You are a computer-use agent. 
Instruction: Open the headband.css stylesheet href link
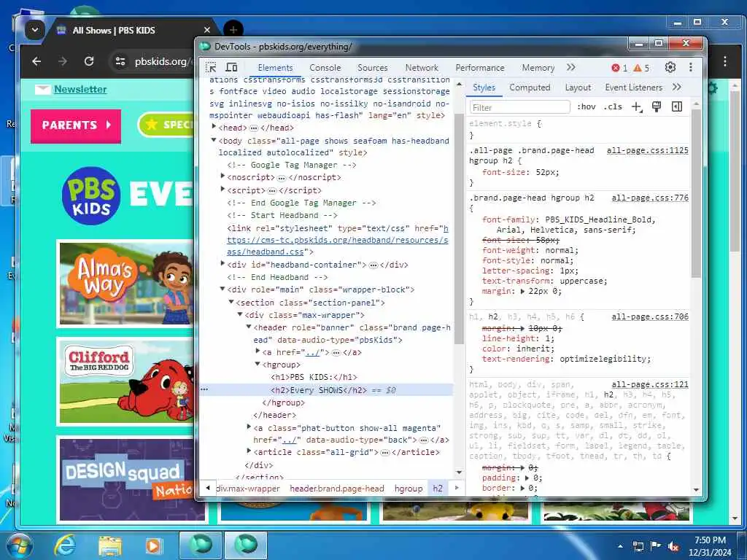337,240
